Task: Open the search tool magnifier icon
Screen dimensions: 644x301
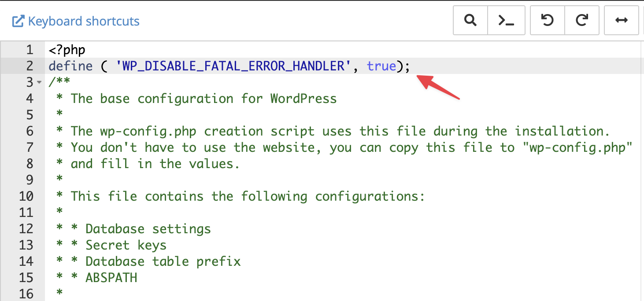Action: point(470,20)
